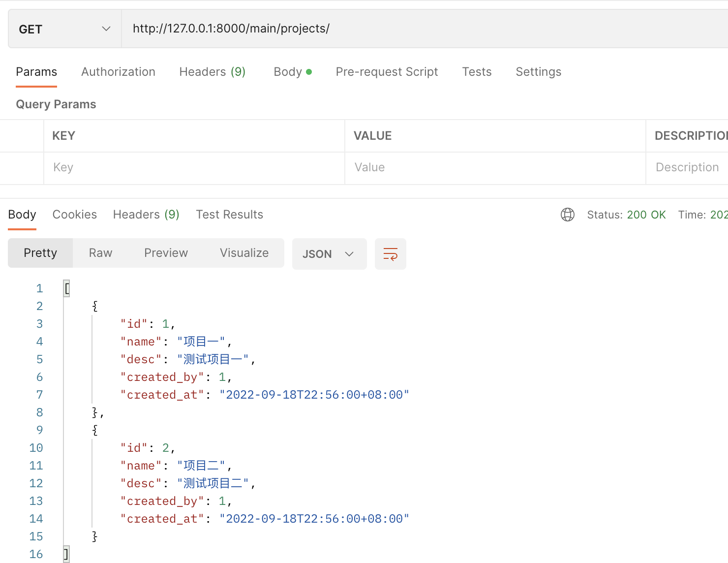Open the request Headers (9) tab

[x=212, y=72]
